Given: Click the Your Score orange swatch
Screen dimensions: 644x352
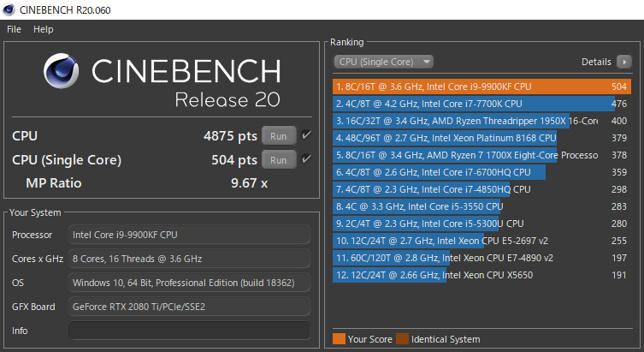Looking at the screenshot, I should pyautogui.click(x=339, y=339).
